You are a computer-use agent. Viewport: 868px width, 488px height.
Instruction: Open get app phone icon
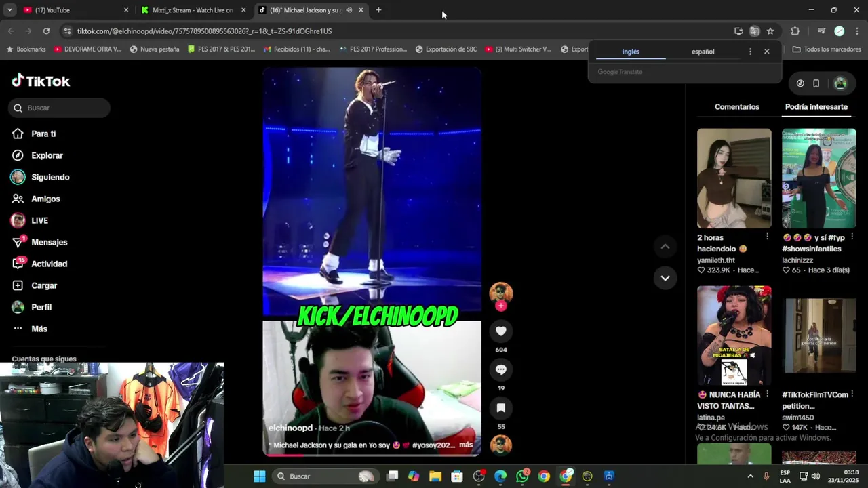(816, 83)
